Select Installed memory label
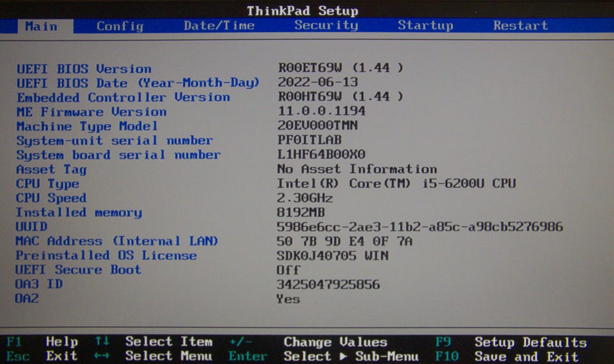Screen dimensions: 614x364 pos(79,212)
